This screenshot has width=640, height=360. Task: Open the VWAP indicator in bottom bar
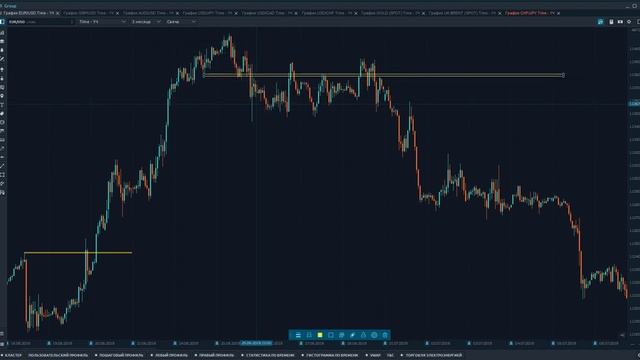(375, 356)
